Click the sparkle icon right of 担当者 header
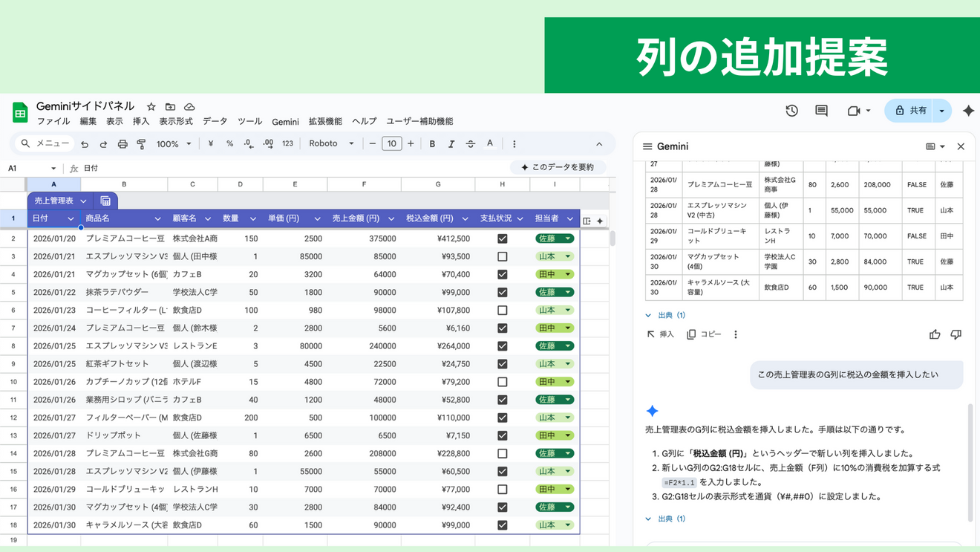Screen dimensions: 980x552 600,221
